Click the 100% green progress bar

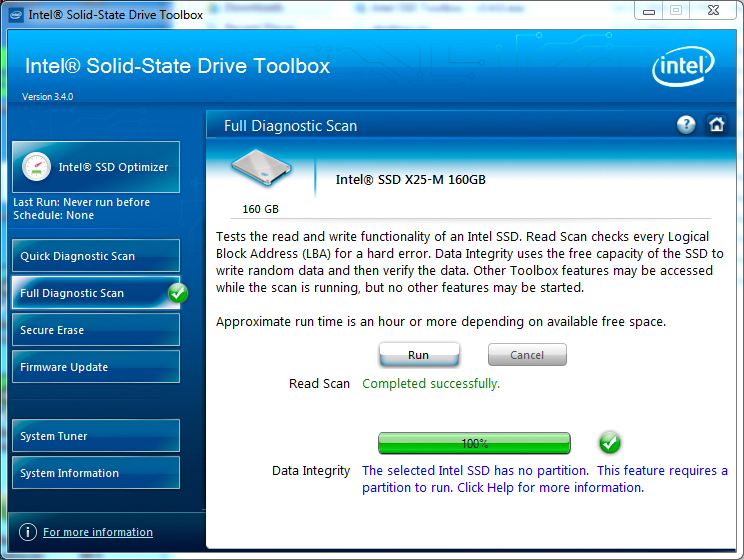point(474,443)
